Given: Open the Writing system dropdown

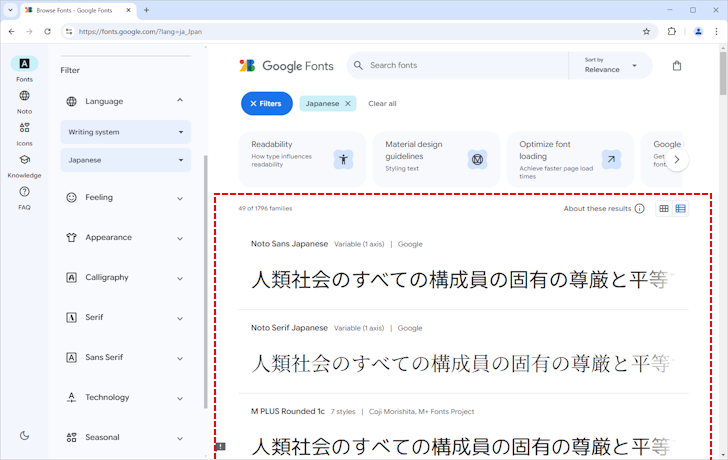Looking at the screenshot, I should pyautogui.click(x=125, y=132).
